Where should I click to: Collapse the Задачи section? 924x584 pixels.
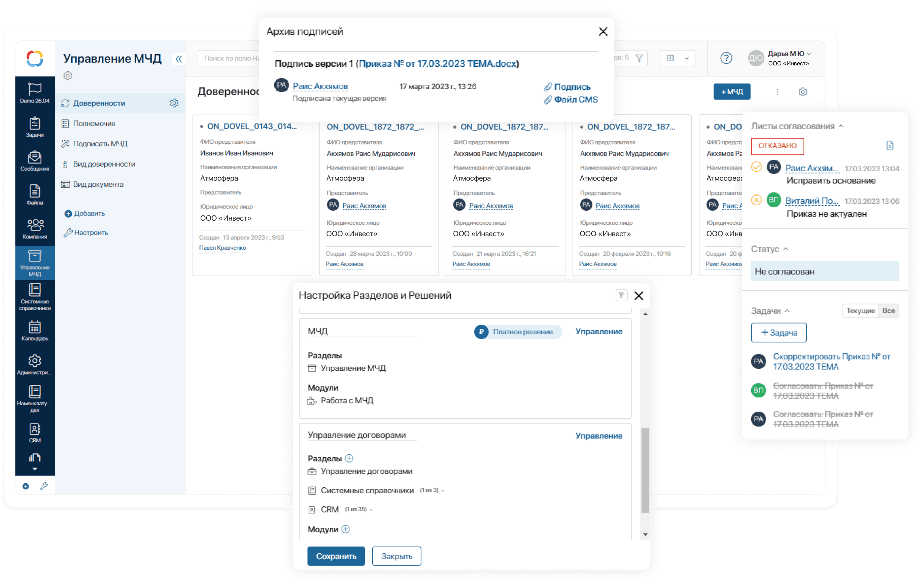(x=787, y=311)
